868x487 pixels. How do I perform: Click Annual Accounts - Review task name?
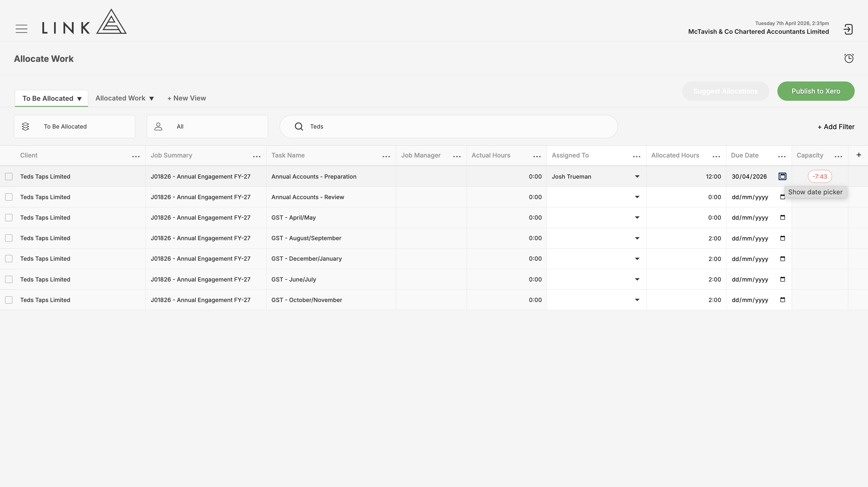click(x=308, y=197)
